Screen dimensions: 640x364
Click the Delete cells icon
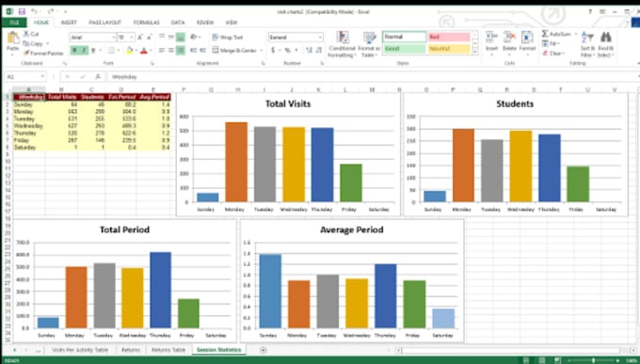[x=509, y=37]
